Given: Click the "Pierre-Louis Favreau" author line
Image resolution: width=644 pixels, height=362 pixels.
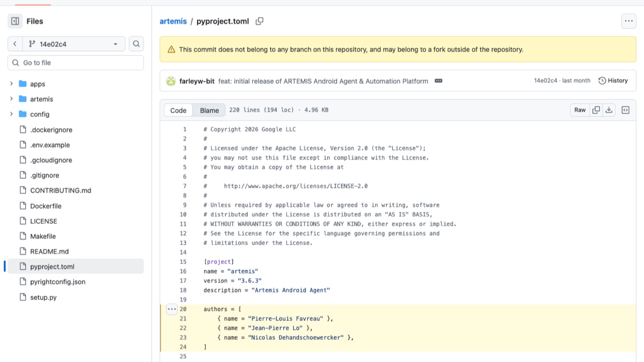Looking at the screenshot, I should coord(275,319).
